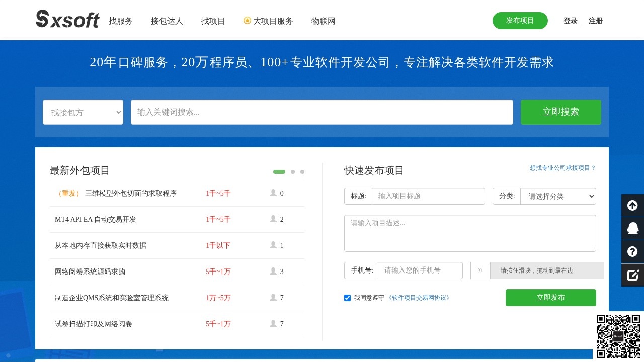Click the person icon beside MT4 API project
Screen dimensions: 644x362
pos(272,219)
